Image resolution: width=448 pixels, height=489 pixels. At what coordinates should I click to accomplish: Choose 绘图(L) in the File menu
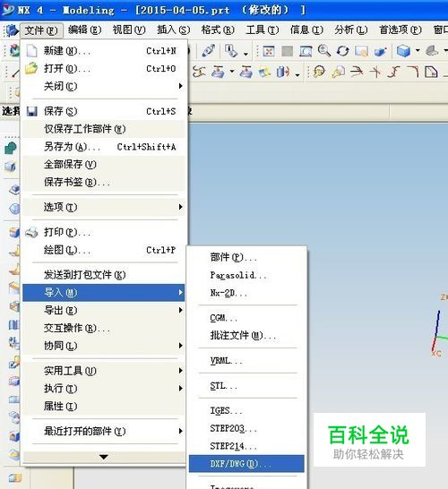pos(104,250)
